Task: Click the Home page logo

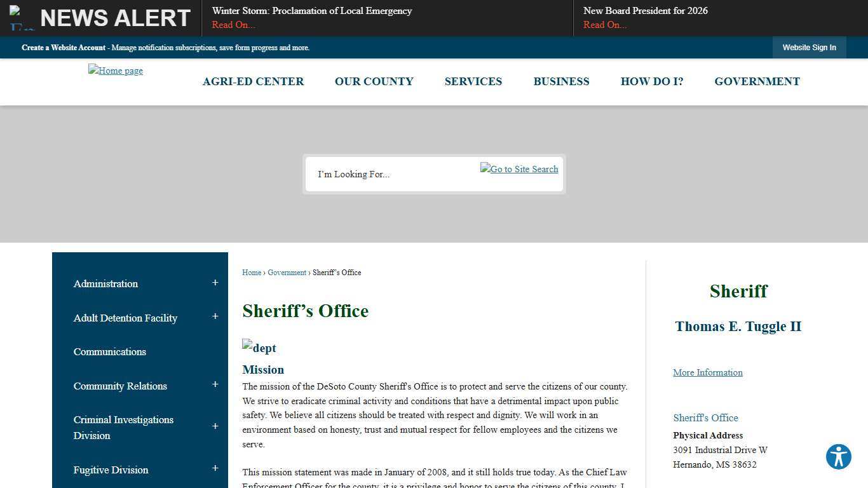Action: (x=115, y=71)
